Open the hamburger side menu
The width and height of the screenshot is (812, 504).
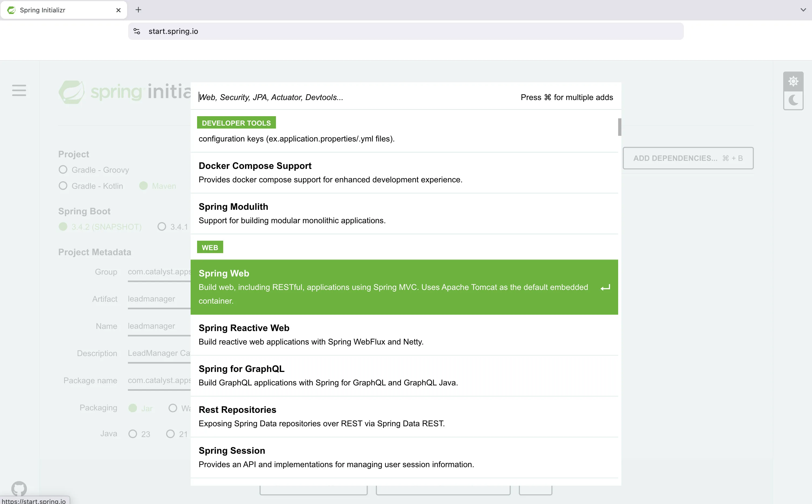point(19,90)
